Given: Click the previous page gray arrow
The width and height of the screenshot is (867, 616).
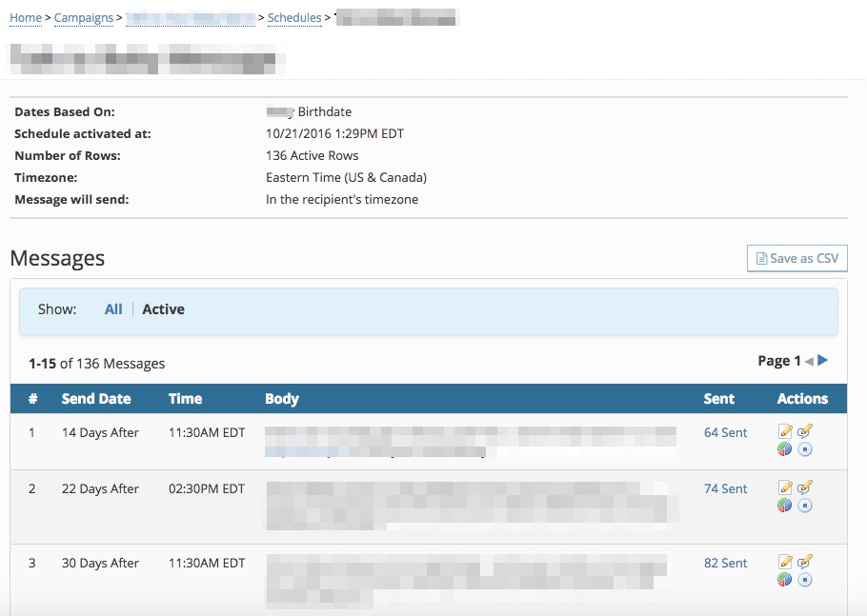Looking at the screenshot, I should point(809,361).
